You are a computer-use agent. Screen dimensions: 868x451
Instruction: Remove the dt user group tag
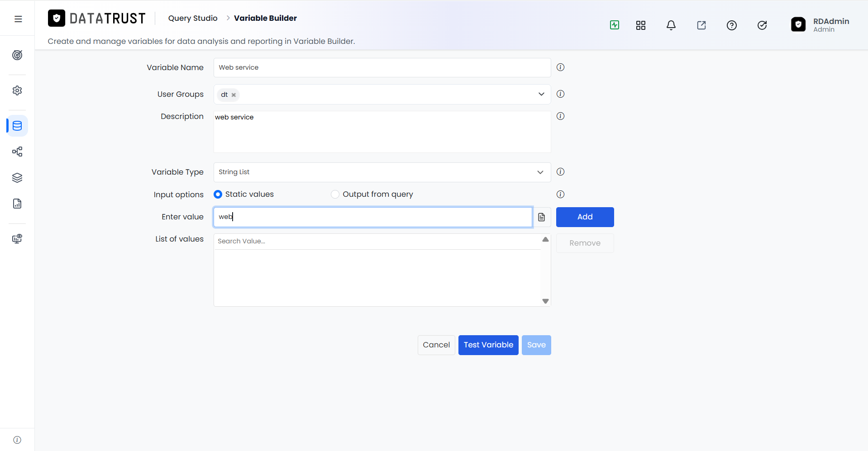[x=234, y=95]
